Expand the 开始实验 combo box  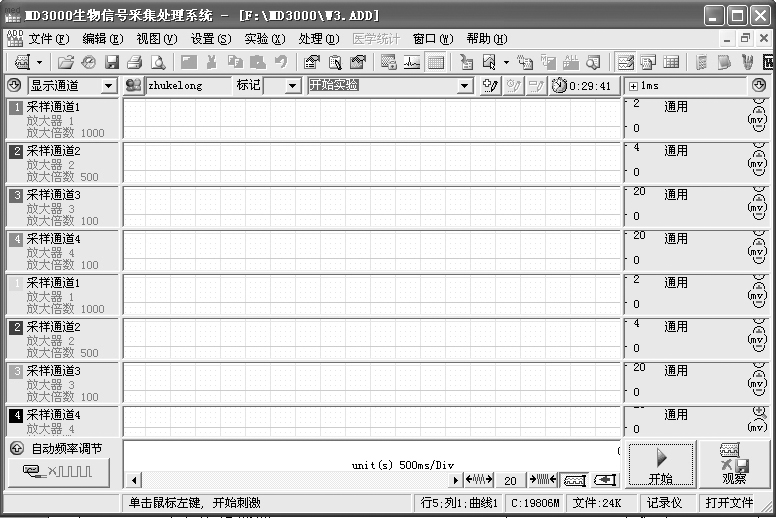tap(464, 86)
